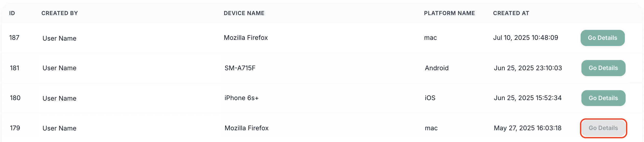Open Go Details for ID 187
Screen dimensions: 644x142
tap(602, 38)
